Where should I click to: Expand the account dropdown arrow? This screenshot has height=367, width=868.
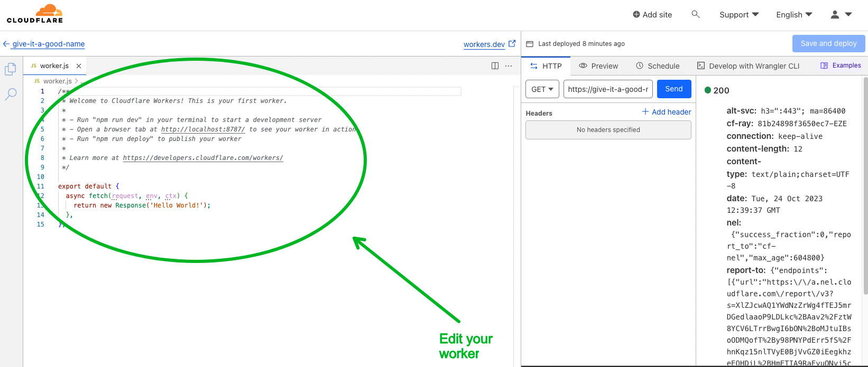pos(848,15)
